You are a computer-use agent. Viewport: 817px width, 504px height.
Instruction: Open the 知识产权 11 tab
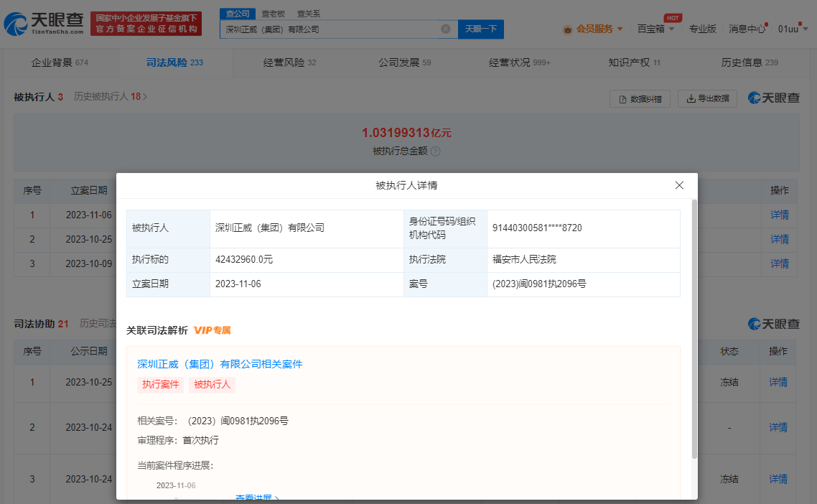pyautogui.click(x=634, y=62)
